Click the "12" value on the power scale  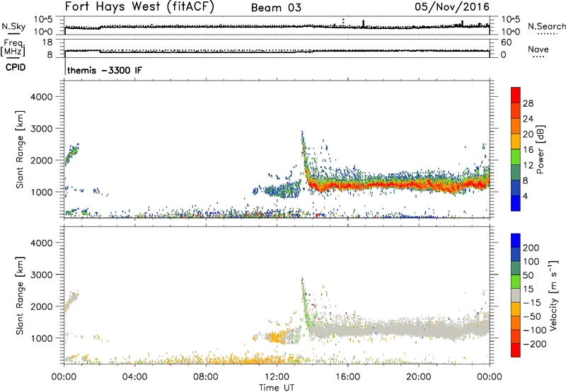point(528,166)
